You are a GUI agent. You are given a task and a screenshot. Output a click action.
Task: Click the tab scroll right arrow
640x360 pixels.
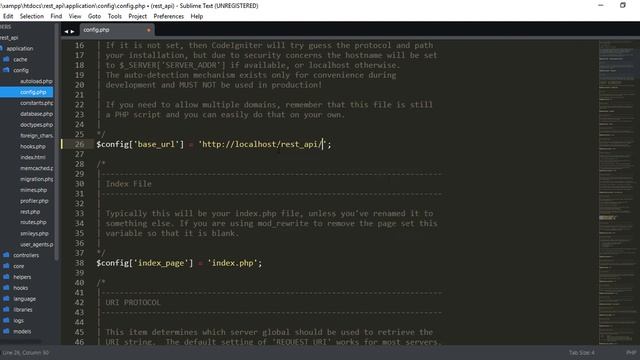point(73,31)
